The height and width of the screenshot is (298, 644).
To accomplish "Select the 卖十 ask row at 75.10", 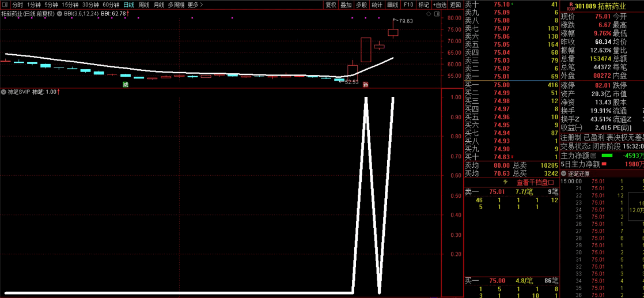I will pos(512,5).
